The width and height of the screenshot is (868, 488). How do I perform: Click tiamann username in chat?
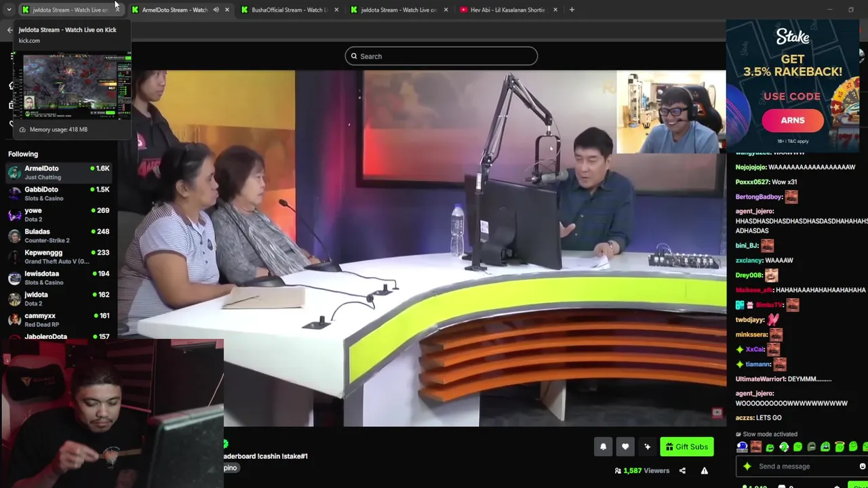(x=758, y=364)
